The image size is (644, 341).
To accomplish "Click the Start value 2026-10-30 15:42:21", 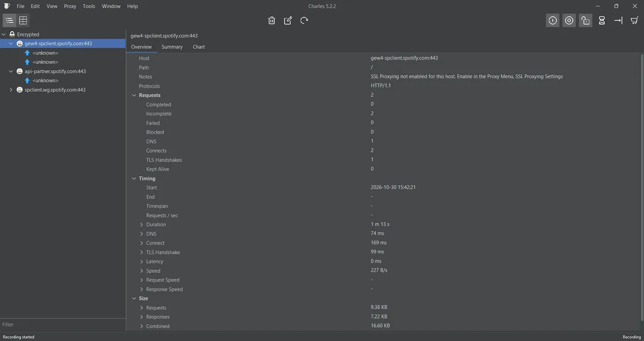I will pyautogui.click(x=393, y=187).
